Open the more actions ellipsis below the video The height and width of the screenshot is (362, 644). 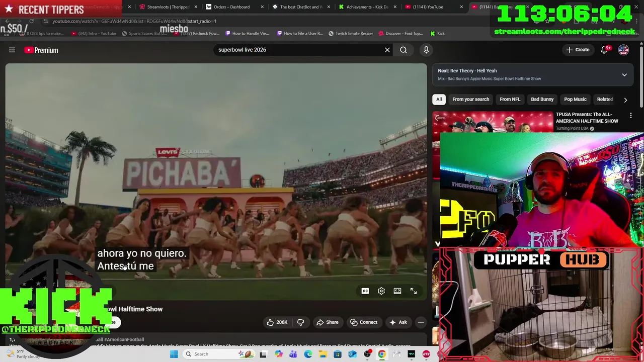pyautogui.click(x=421, y=322)
